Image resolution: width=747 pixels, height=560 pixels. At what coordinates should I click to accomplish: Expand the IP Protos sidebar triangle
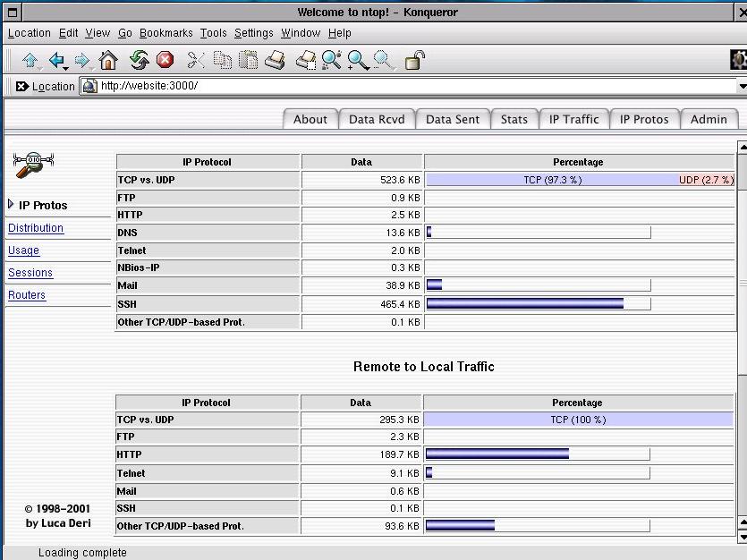11,205
